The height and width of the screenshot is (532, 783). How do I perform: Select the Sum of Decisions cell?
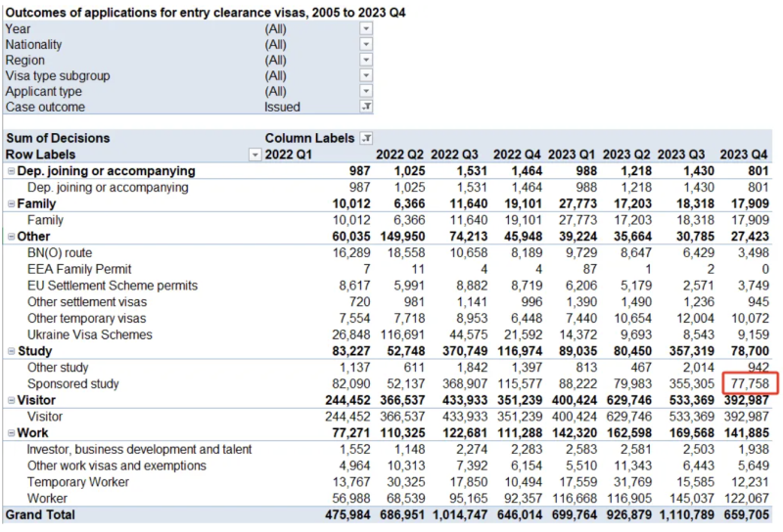tap(58, 138)
